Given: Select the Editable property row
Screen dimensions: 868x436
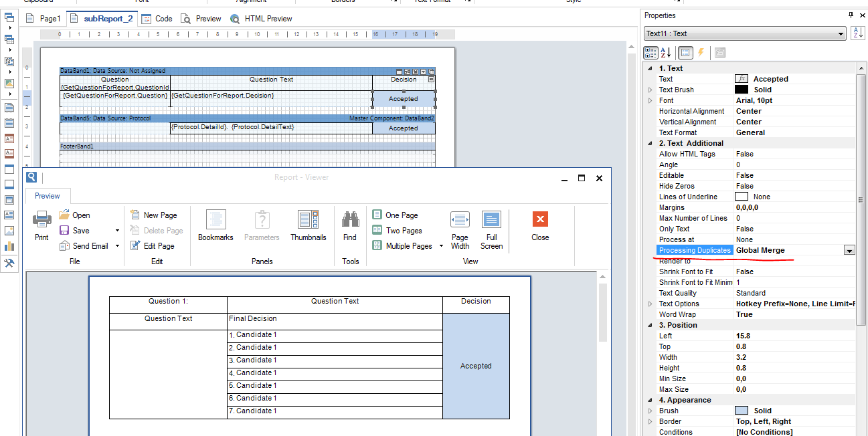Looking at the screenshot, I should (750, 175).
